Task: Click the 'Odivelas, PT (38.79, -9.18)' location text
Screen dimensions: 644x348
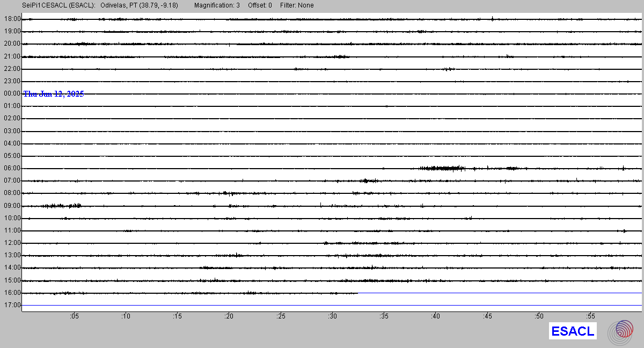Action: [x=139, y=5]
